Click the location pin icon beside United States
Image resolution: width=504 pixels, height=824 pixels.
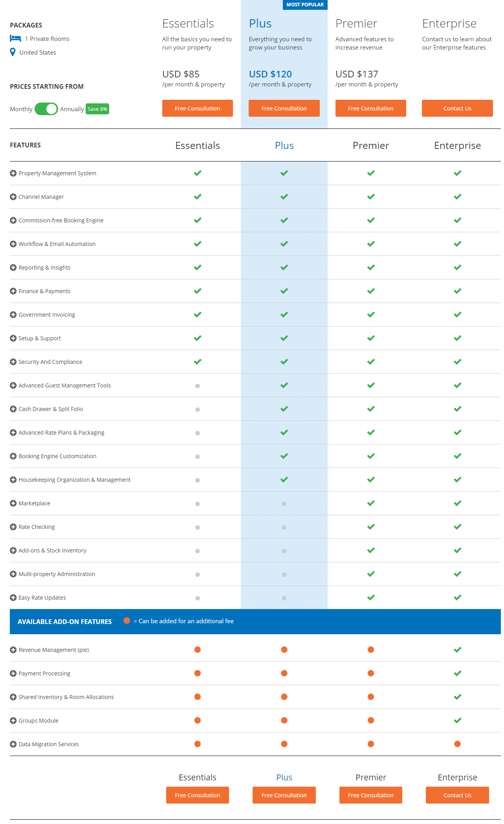[13, 52]
